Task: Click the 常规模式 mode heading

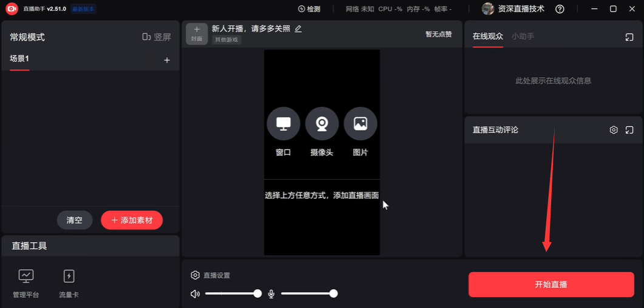Action: pos(27,37)
